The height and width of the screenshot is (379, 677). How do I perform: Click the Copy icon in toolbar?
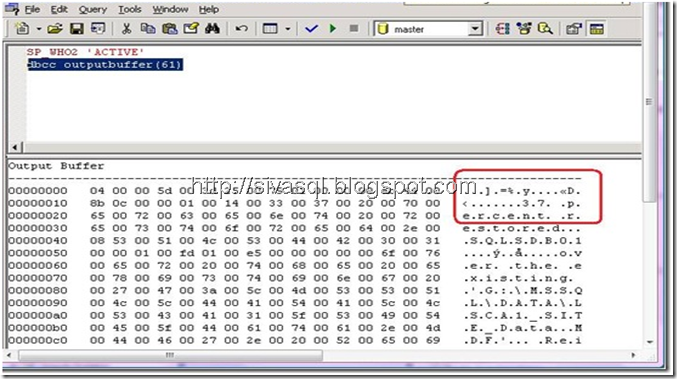point(148,29)
